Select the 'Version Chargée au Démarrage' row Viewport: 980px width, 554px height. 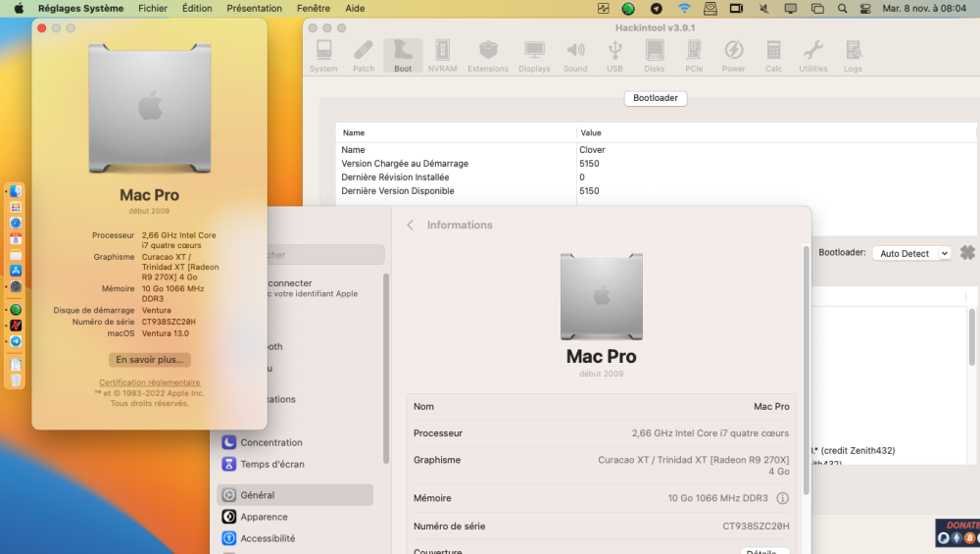[656, 164]
